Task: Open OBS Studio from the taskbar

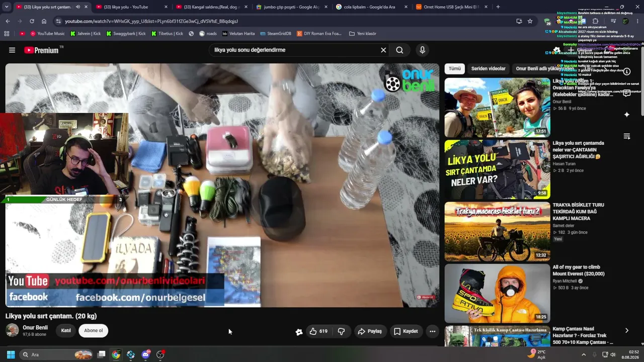Action: tap(160, 354)
